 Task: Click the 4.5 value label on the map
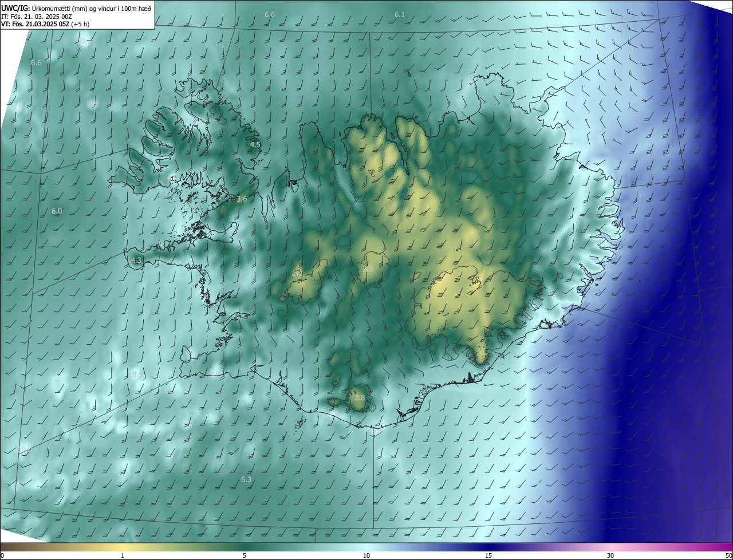(255, 145)
